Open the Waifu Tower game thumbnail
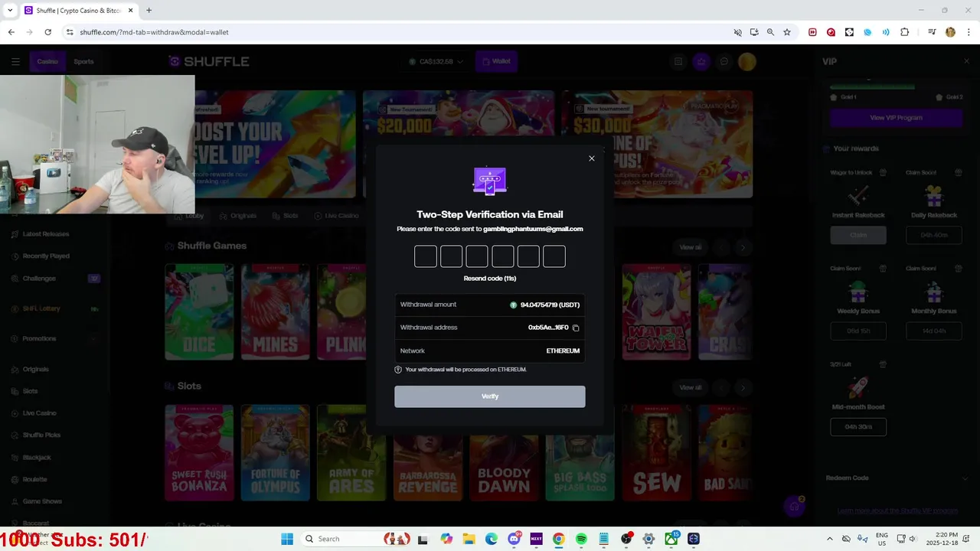This screenshot has height=551, width=980. pos(656,311)
